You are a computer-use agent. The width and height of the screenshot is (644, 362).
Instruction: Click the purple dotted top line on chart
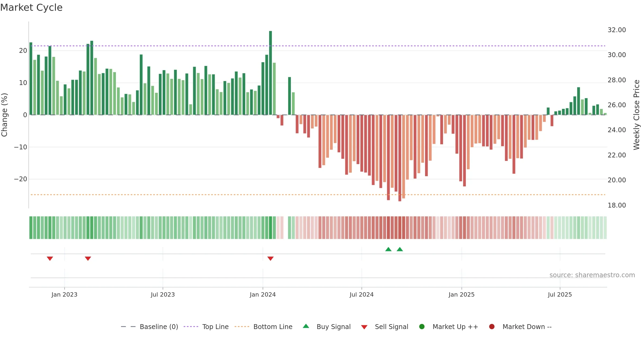(x=318, y=46)
